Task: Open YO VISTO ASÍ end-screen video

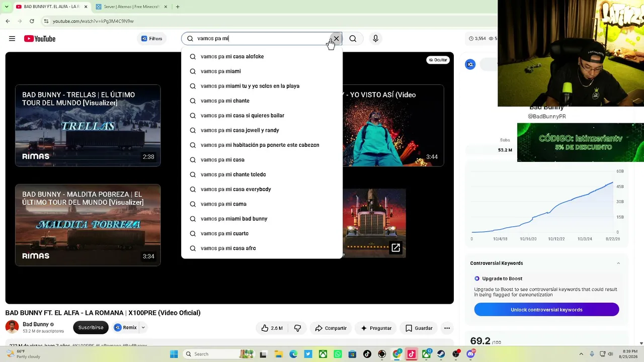Action: click(x=393, y=126)
